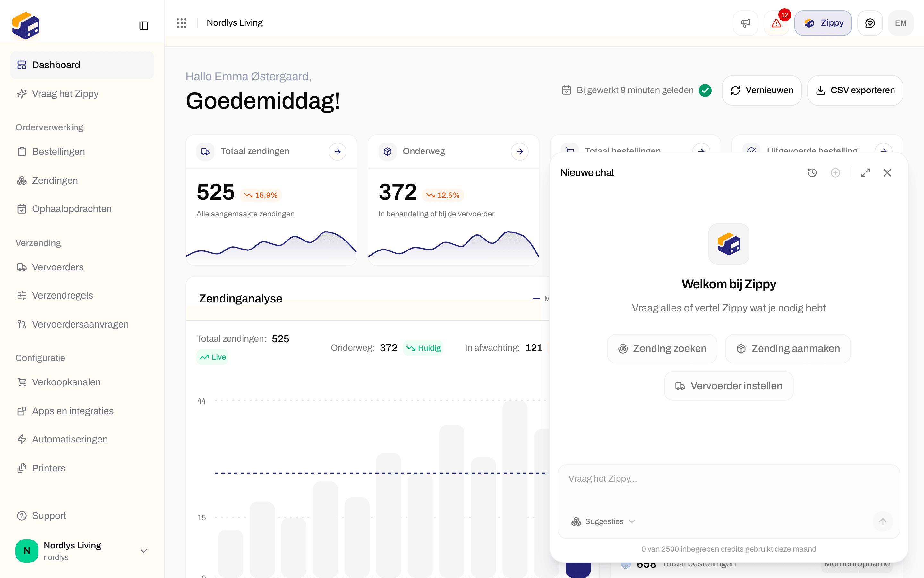Start a new chat with plus icon
This screenshot has height=578, width=924.
[x=835, y=173]
